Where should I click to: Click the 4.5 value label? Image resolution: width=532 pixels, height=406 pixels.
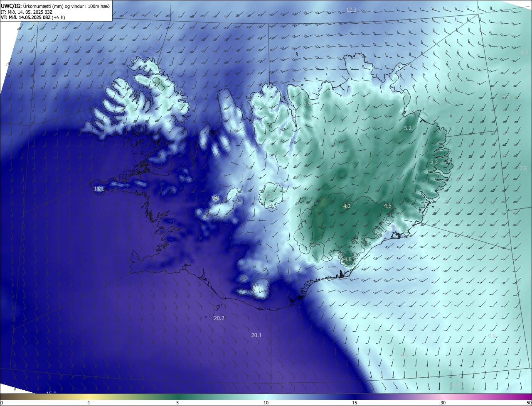pyautogui.click(x=388, y=205)
